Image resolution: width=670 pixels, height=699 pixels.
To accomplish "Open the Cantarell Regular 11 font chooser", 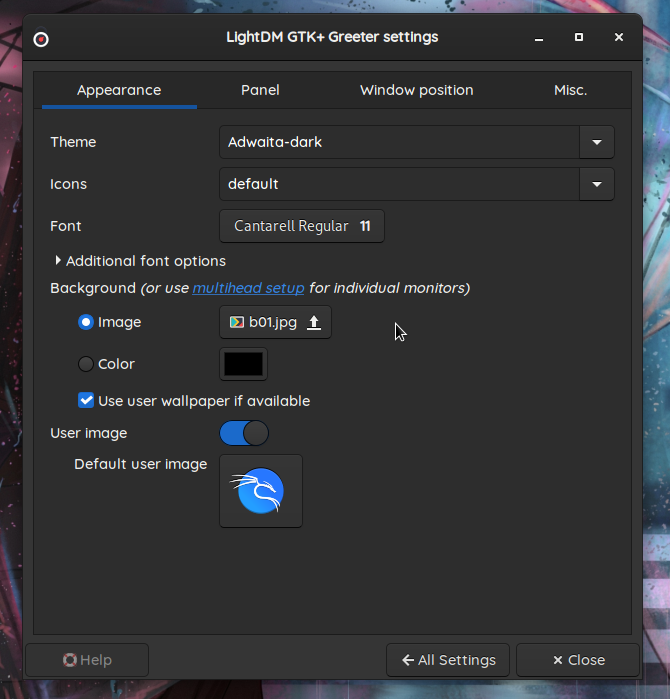I will click(302, 226).
